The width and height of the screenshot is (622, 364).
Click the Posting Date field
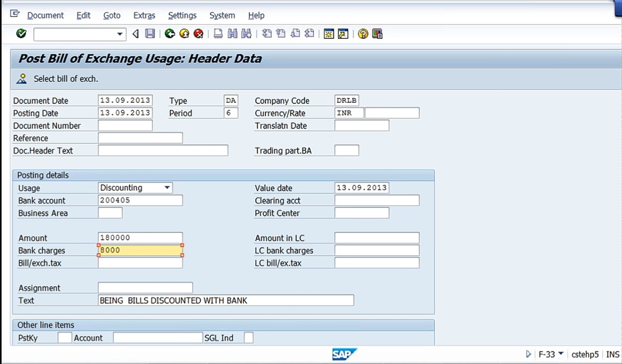coord(125,113)
